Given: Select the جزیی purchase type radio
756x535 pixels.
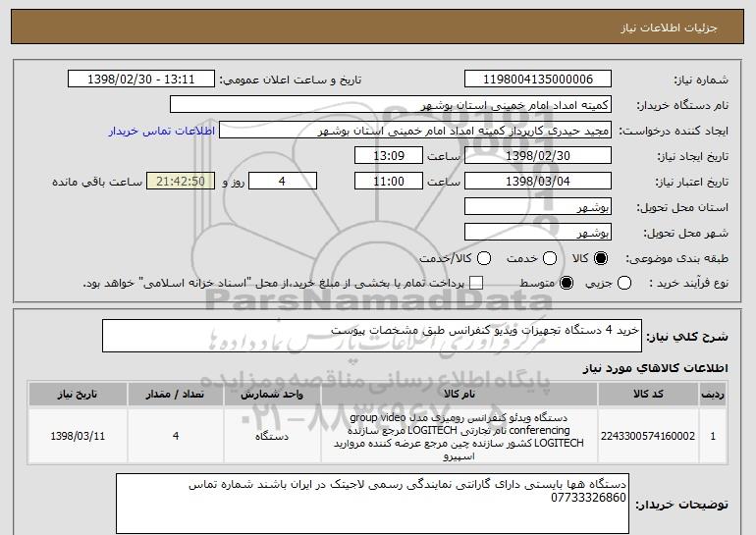Looking at the screenshot, I should coord(623,284).
